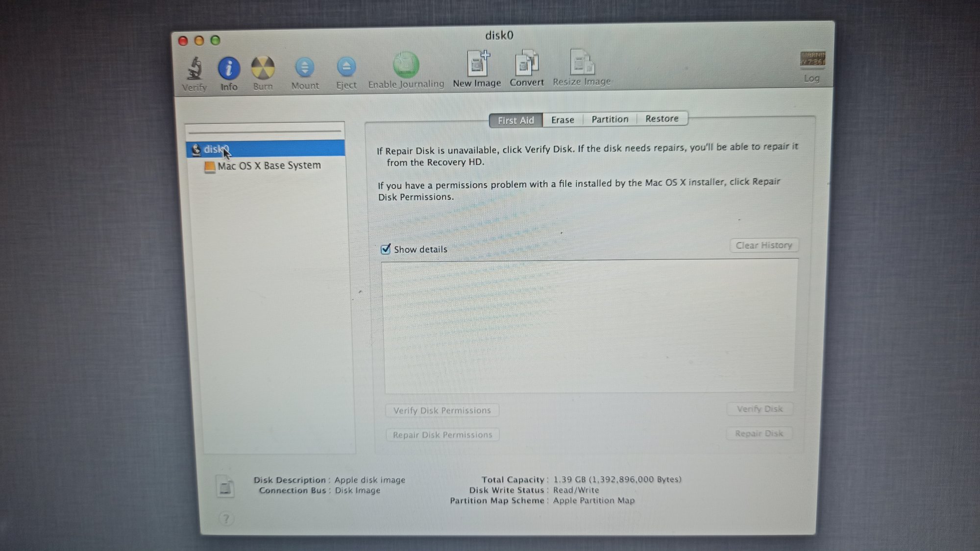Click the Clear History button
Viewport: 980px width, 551px height.
click(763, 245)
